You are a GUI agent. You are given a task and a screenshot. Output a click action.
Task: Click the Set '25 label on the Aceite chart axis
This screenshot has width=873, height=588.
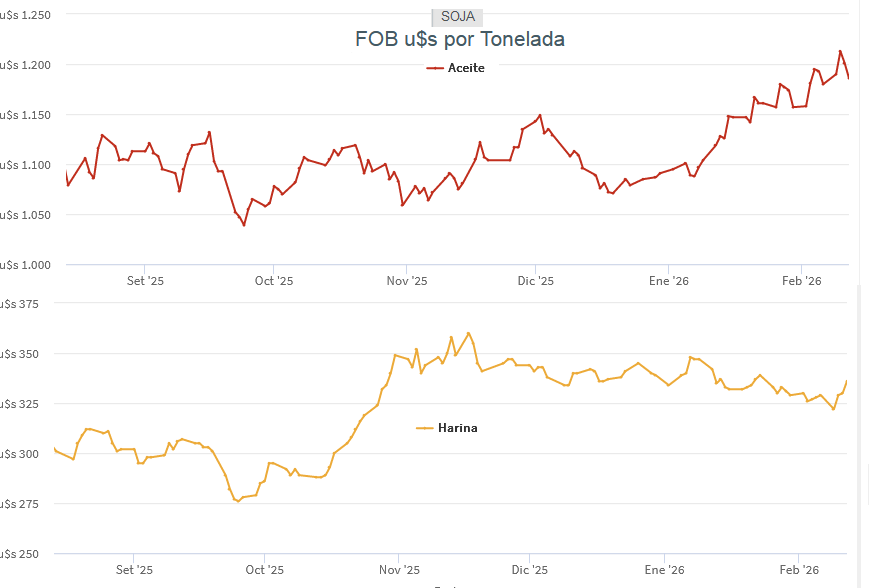coord(145,281)
